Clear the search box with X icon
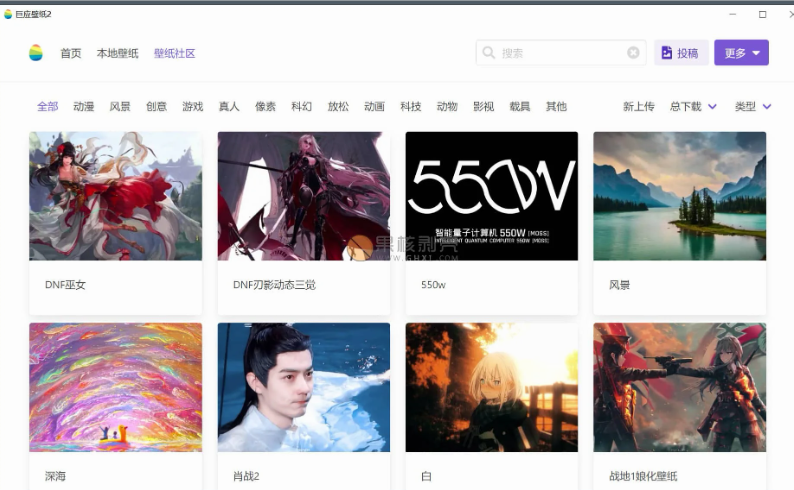Screen dimensions: 794x490 pyautogui.click(x=633, y=53)
